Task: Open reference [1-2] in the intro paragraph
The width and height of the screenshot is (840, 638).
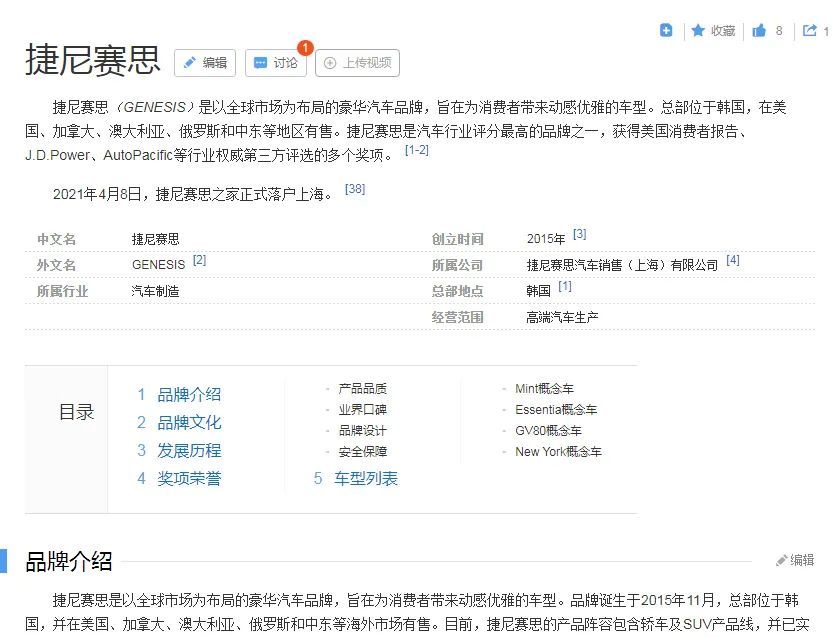Action: click(417, 151)
